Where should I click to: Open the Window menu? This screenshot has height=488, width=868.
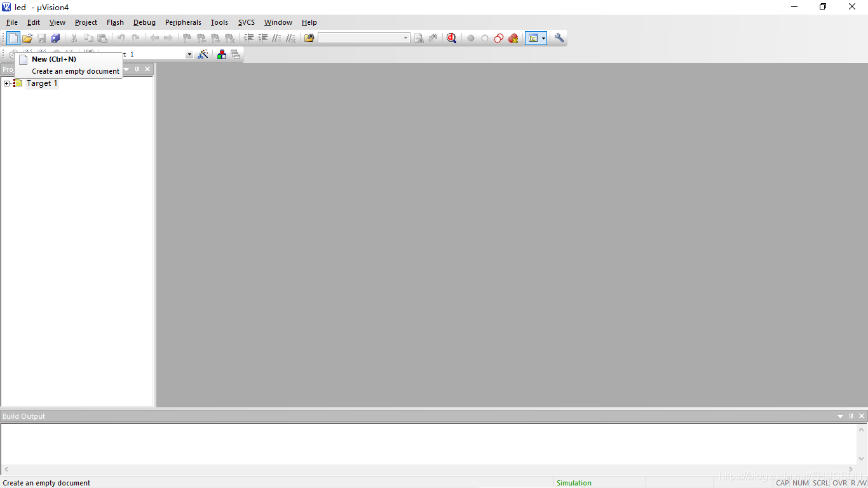click(x=278, y=22)
